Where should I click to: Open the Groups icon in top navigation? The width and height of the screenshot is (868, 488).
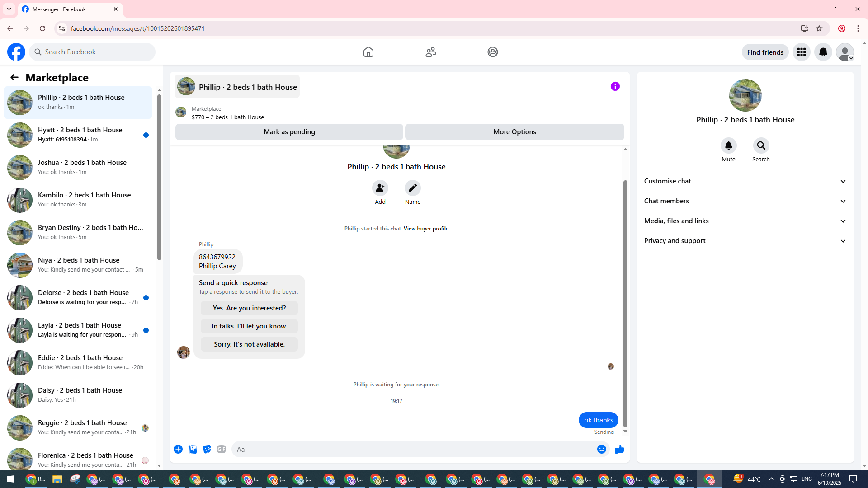tap(493, 52)
